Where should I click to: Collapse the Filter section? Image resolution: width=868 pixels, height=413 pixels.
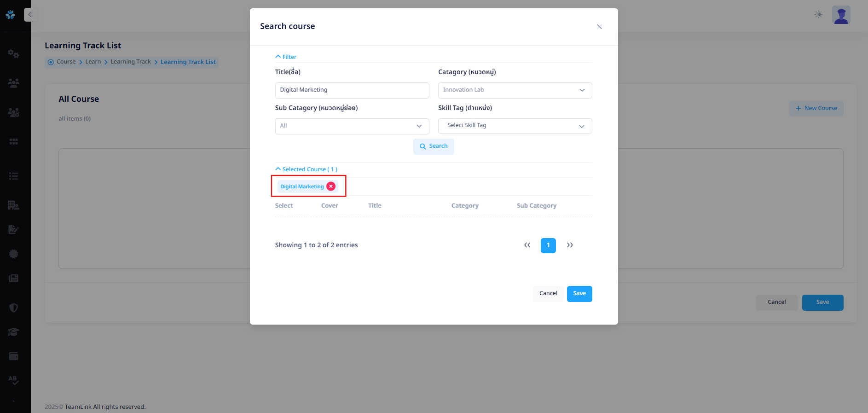coord(286,57)
